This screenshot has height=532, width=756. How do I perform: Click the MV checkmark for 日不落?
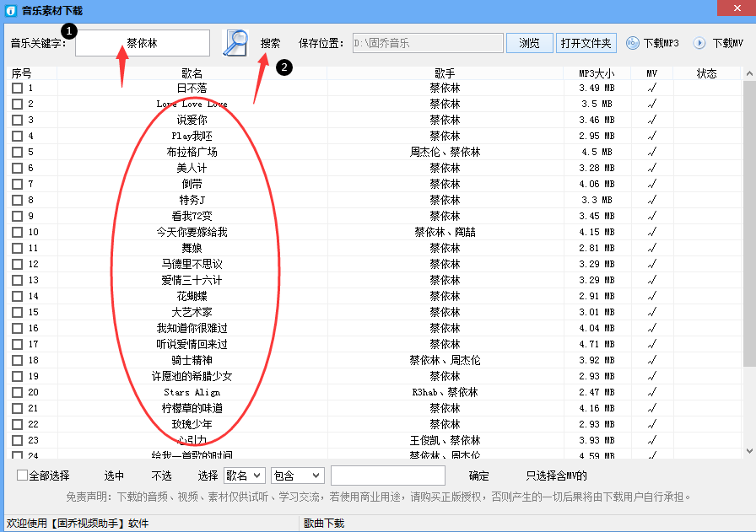(x=651, y=87)
